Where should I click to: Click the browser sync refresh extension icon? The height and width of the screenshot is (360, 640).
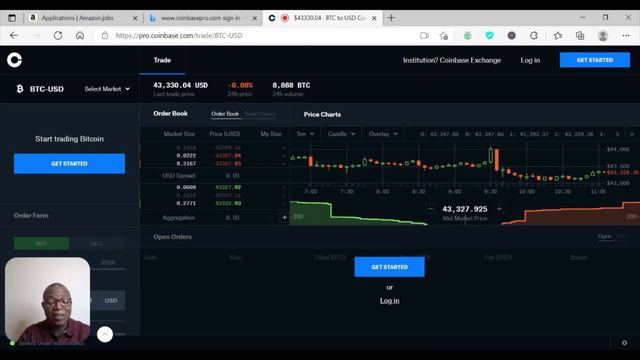[534, 36]
